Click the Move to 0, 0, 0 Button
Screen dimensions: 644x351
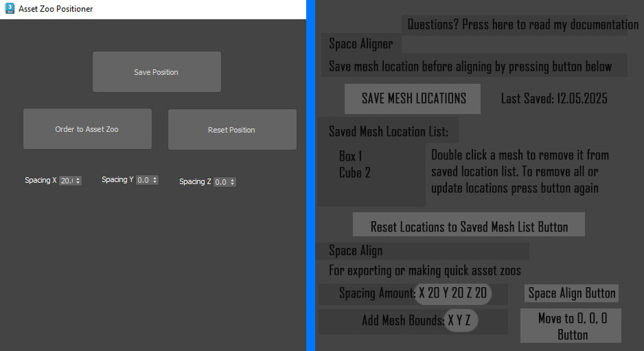[x=571, y=326]
